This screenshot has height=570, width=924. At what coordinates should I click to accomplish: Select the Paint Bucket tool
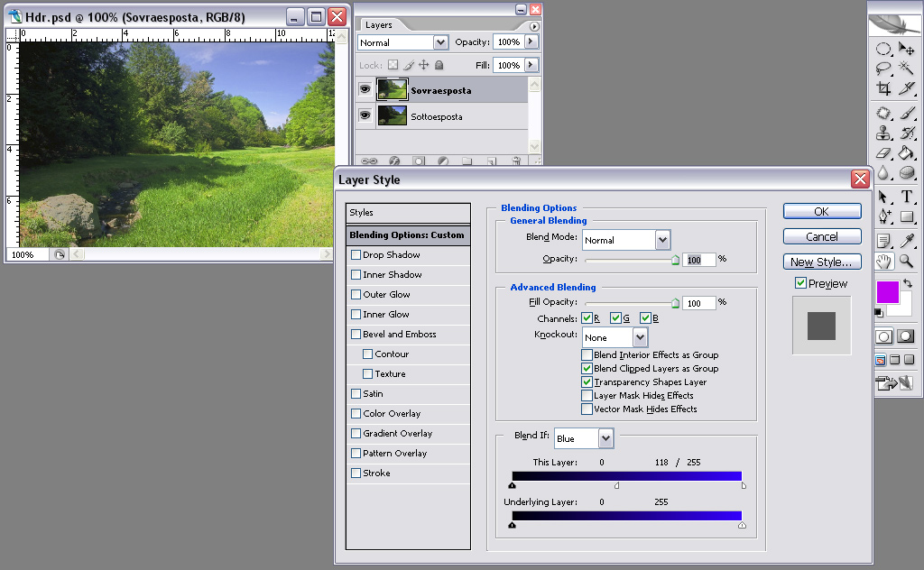[x=907, y=154]
